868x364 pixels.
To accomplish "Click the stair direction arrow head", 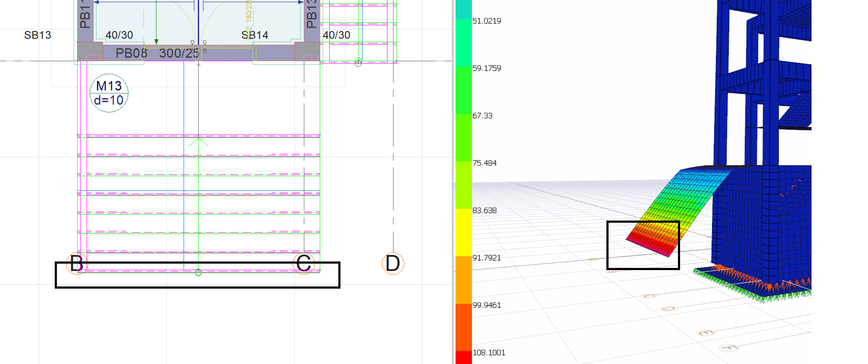I will pos(198,141).
